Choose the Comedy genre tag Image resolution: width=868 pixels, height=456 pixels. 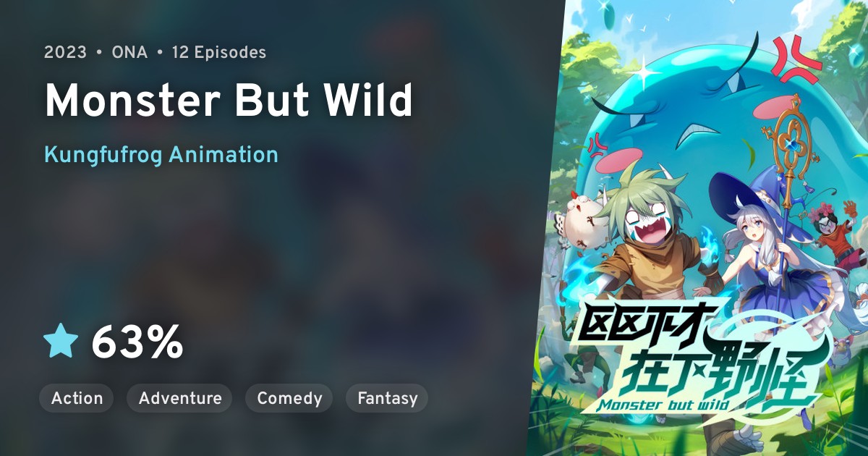point(289,398)
